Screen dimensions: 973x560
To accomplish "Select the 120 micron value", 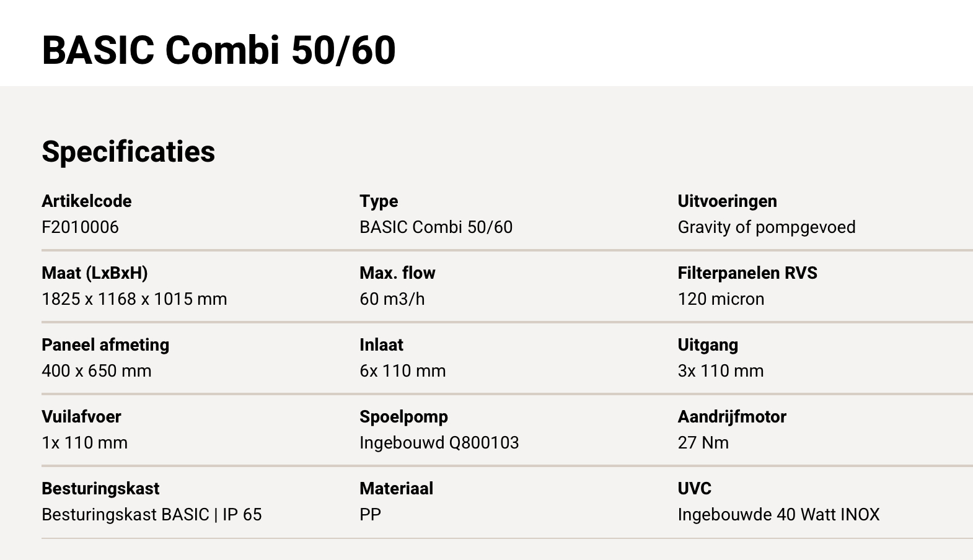I will (721, 299).
